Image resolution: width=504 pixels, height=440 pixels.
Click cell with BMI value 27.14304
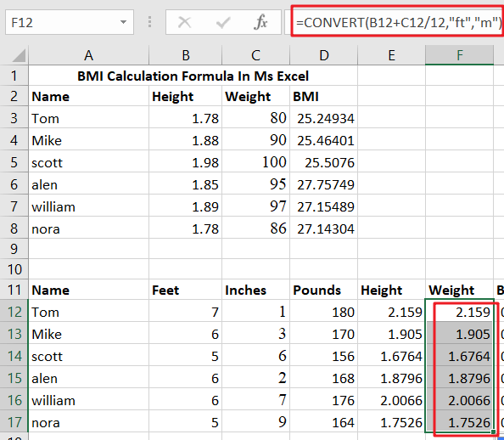pos(323,228)
